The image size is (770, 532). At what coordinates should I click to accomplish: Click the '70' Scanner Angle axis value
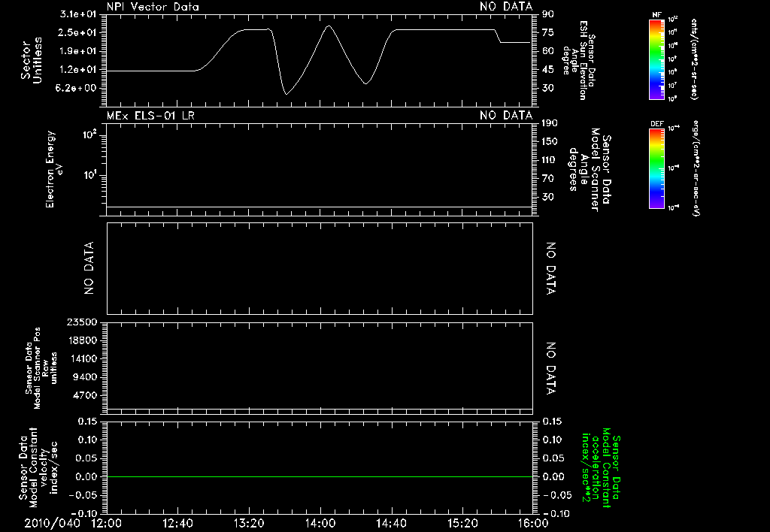pyautogui.click(x=548, y=179)
